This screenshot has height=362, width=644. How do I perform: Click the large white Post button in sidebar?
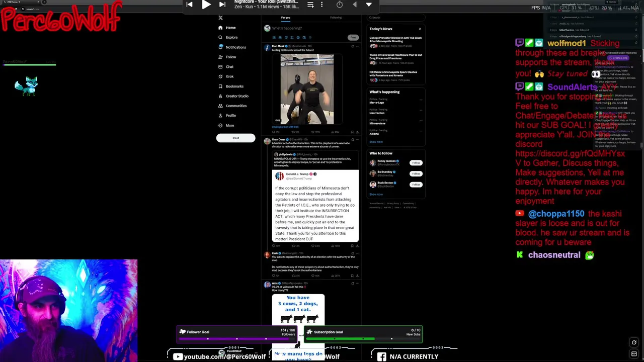coord(235,138)
